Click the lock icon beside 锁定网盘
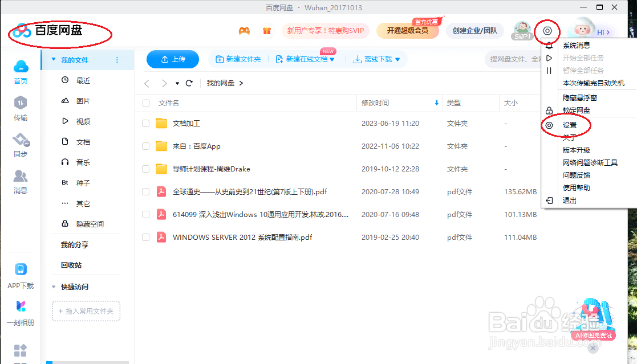637x364 pixels. point(549,111)
